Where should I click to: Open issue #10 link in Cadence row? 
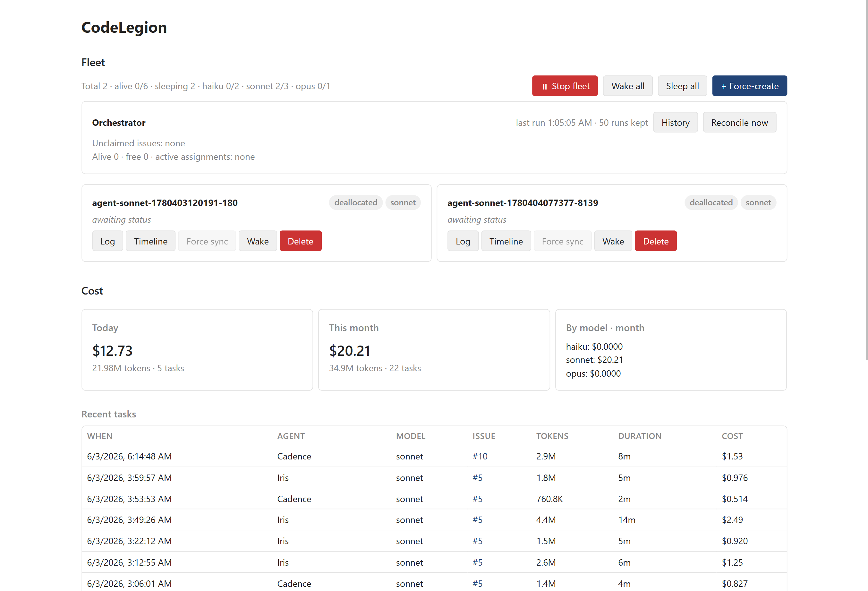click(x=480, y=456)
